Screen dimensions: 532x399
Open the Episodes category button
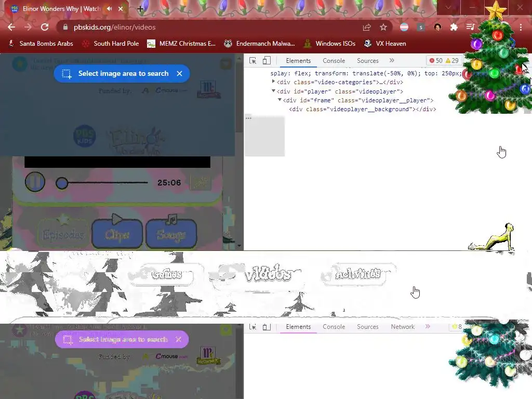coord(63,234)
